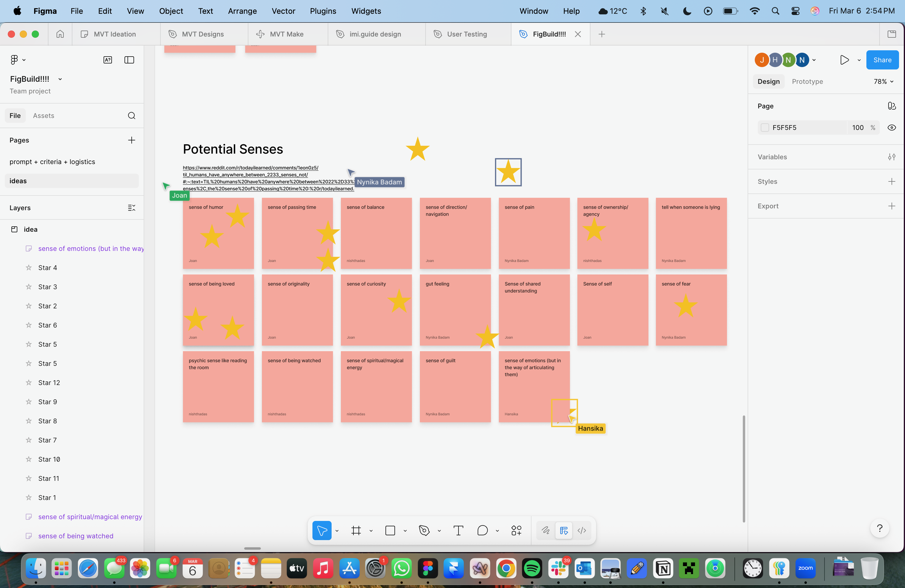This screenshot has width=905, height=588.
Task: Select the Pen tool
Action: pyautogui.click(x=424, y=530)
